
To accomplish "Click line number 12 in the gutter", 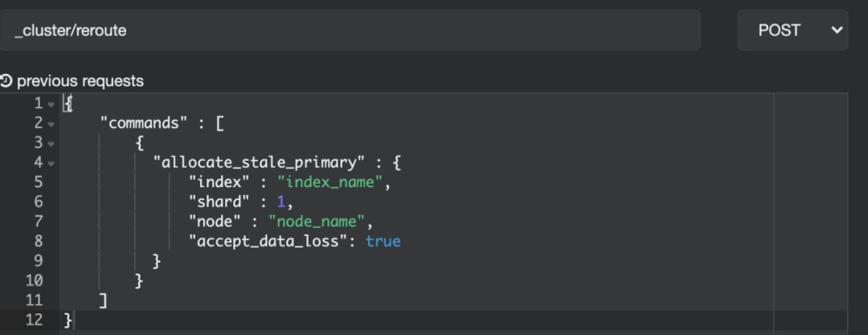I will point(34,320).
